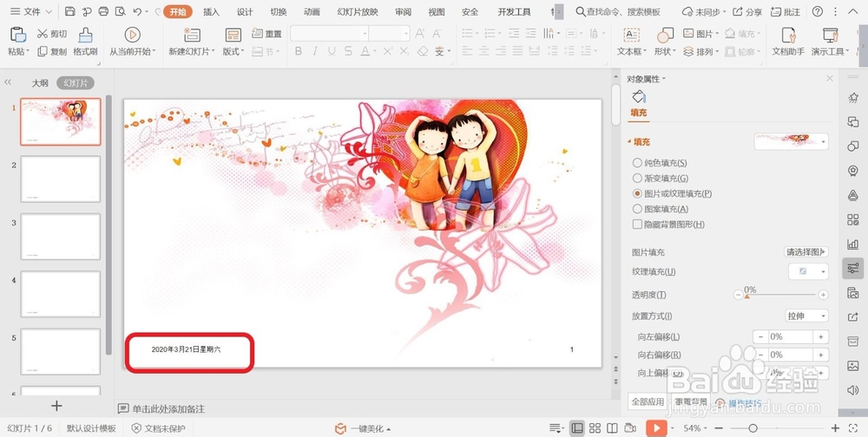Click the paint bucket Fill icon in properties panel
Viewport: 868px width, 437px height.
(x=639, y=97)
